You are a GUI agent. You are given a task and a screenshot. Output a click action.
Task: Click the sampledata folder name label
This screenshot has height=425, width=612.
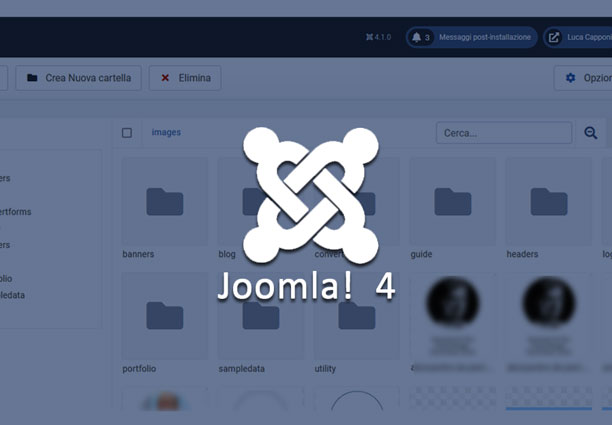click(241, 369)
